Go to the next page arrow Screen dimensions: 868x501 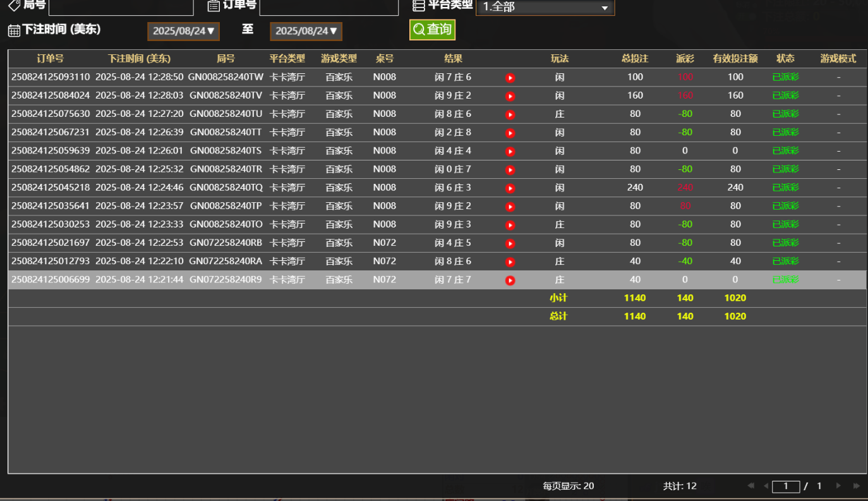(x=838, y=486)
